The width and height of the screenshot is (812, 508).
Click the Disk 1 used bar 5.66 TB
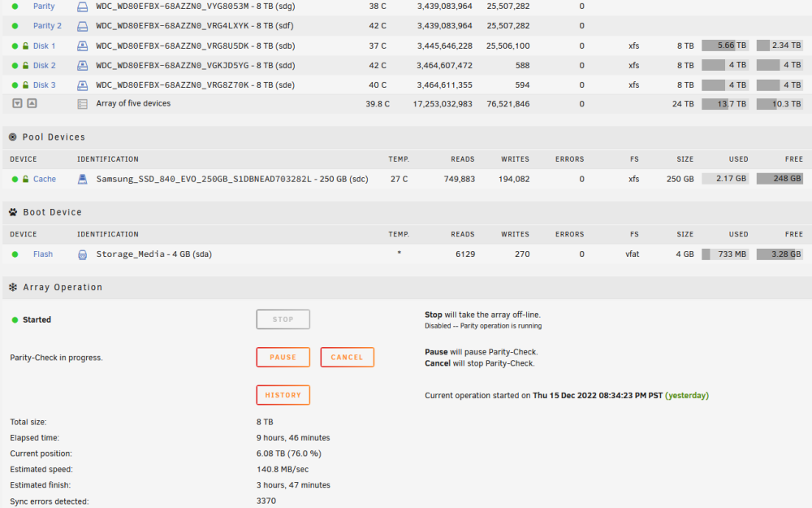(725, 46)
